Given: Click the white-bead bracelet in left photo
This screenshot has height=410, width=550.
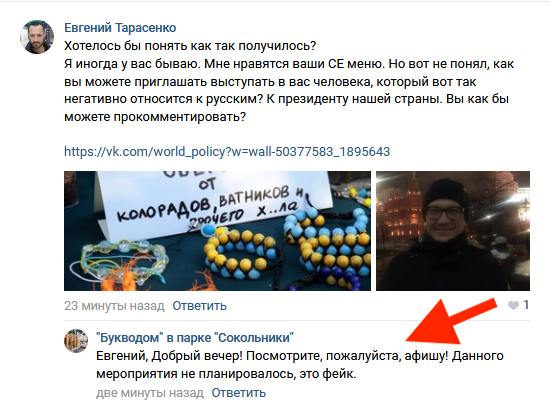Looking at the screenshot, I should tap(121, 260).
